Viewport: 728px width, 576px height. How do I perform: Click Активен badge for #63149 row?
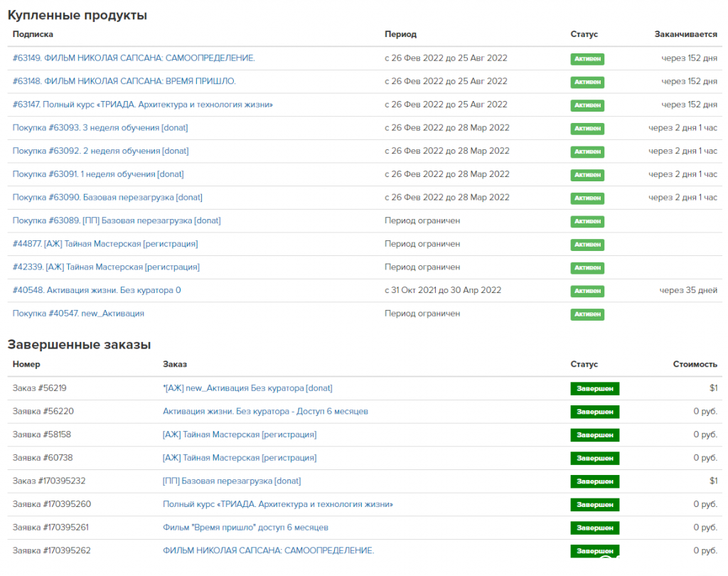[587, 58]
